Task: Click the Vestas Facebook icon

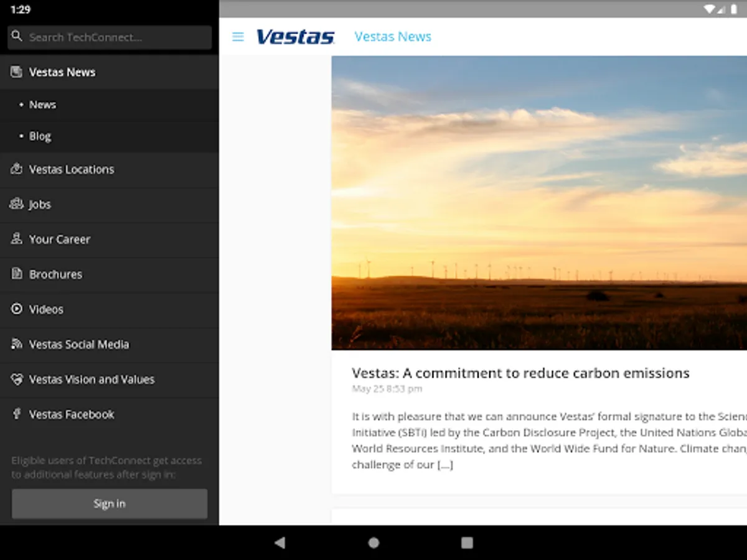Action: 17,413
